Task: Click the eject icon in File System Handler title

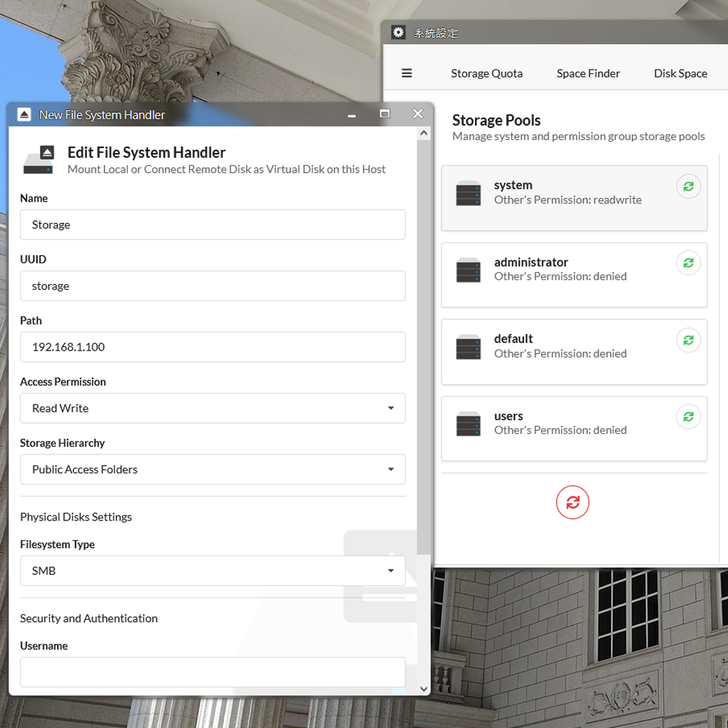Action: [24, 114]
